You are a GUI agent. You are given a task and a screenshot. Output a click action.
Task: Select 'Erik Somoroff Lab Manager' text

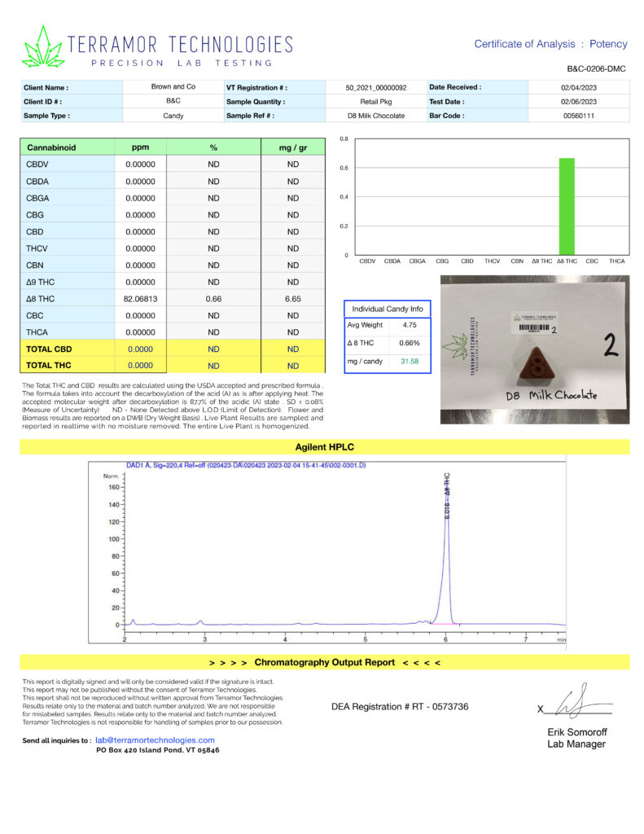coord(576,738)
